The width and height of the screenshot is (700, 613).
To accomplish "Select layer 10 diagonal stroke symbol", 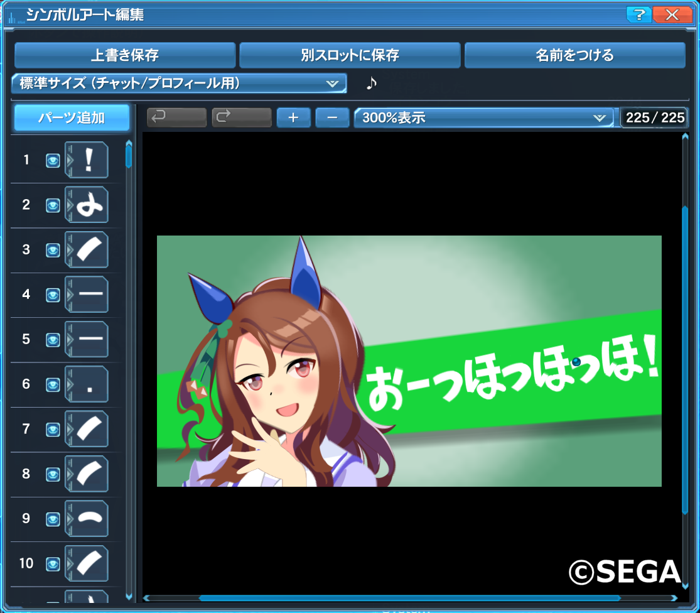I will pyautogui.click(x=87, y=563).
